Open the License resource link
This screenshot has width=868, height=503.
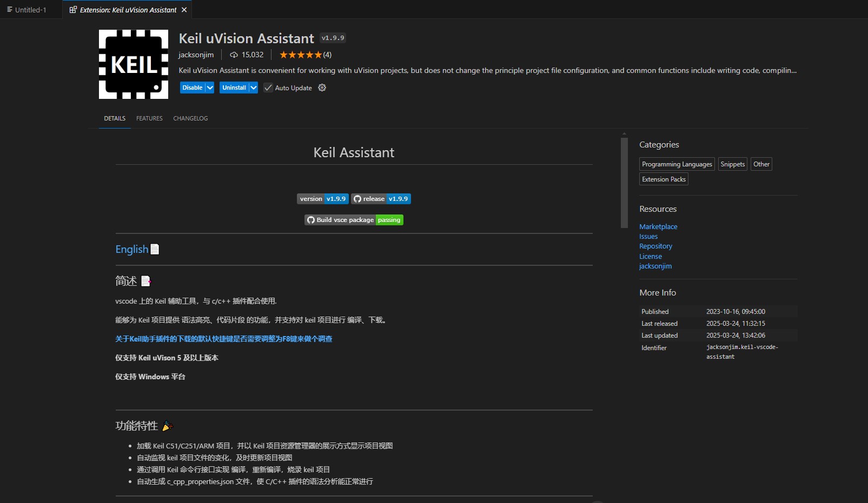[651, 256]
